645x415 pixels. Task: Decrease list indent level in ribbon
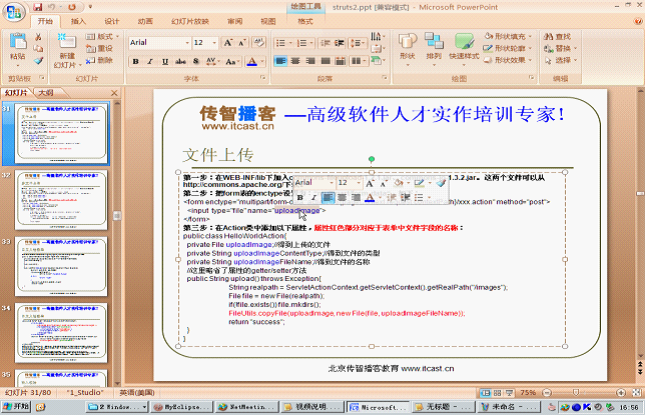coord(325,43)
